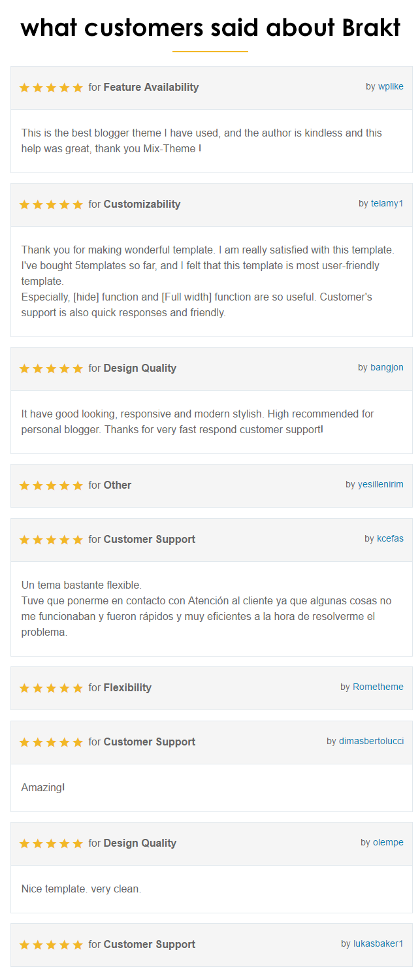This screenshot has height=980, width=420.
Task: Open reviewer wplike's profile link
Action: click(391, 87)
